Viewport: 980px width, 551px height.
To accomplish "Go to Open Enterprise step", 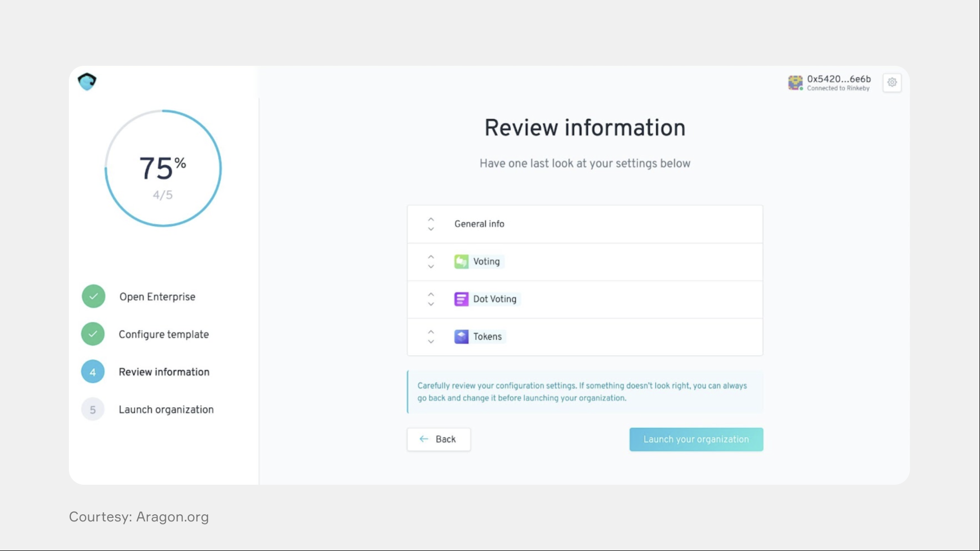I will [157, 297].
